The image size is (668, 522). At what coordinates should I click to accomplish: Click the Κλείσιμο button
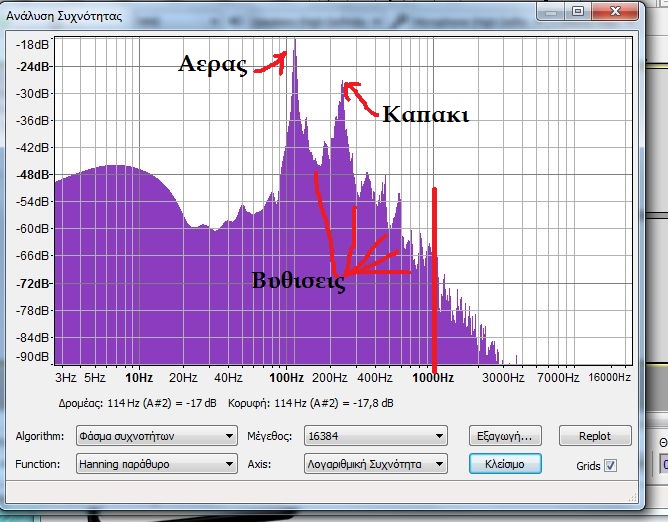coord(505,464)
